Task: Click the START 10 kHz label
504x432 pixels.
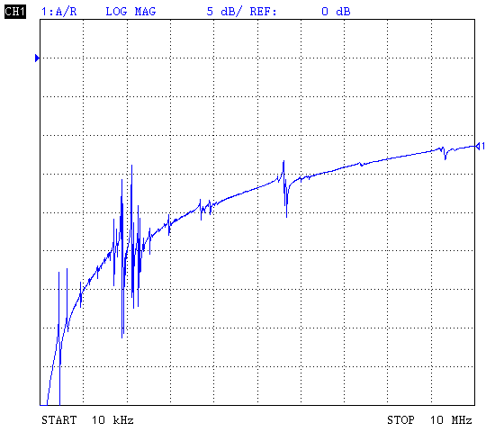Action: [x=87, y=419]
